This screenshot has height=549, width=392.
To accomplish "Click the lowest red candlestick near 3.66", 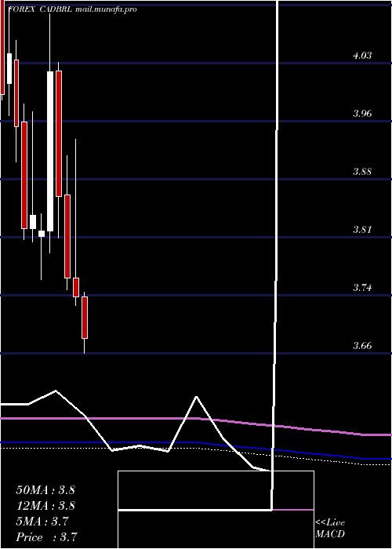I will 85,318.
